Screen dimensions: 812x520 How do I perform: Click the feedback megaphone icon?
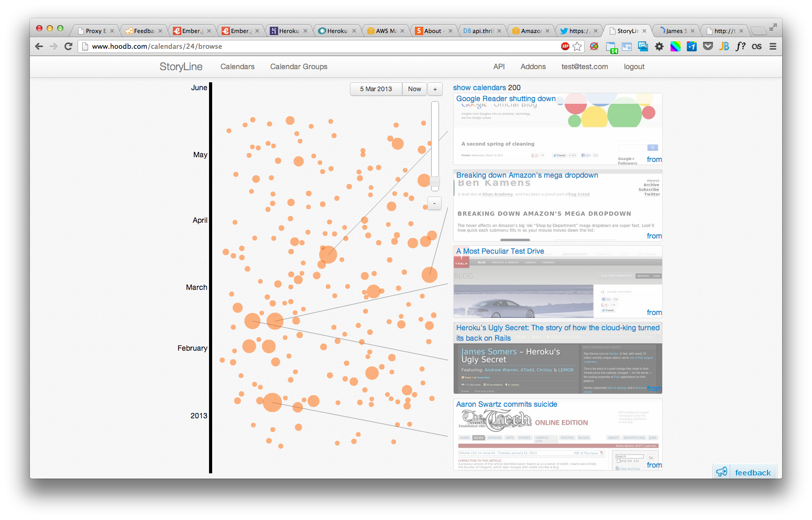coord(722,472)
